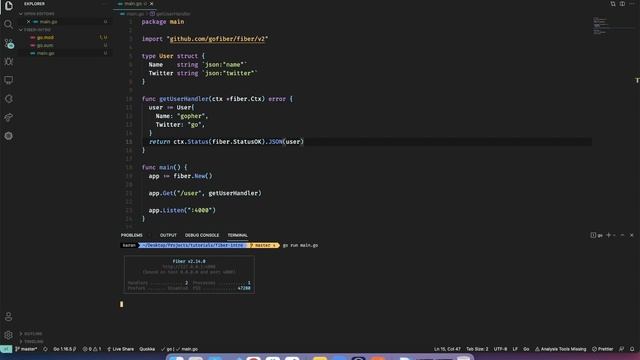Open the Manage gear menu
Viewport: 640px width, 360px height.
click(x=9, y=335)
